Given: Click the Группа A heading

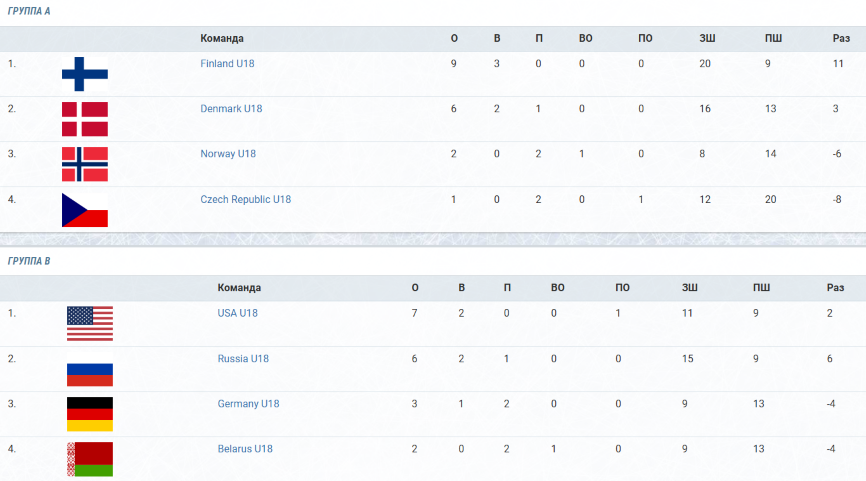Looking at the screenshot, I should pos(29,11).
